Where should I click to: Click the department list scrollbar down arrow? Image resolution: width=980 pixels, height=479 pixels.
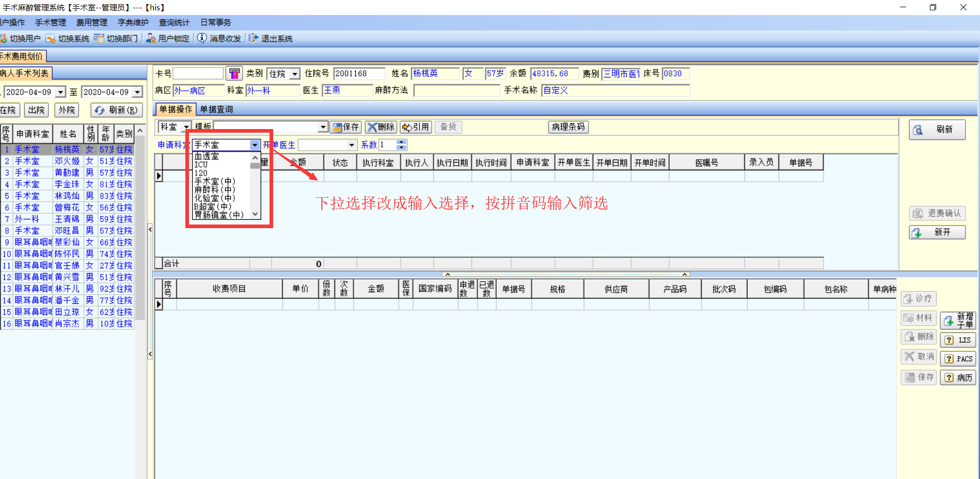pyautogui.click(x=255, y=214)
